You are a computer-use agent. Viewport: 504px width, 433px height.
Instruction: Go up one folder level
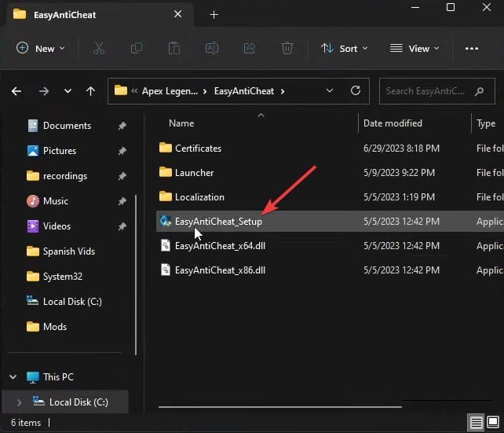90,91
